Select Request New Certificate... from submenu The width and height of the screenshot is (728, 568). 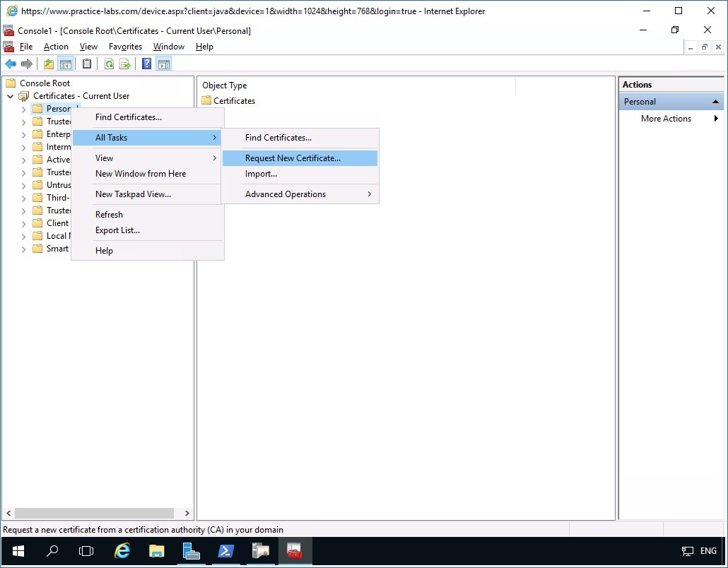pos(300,158)
